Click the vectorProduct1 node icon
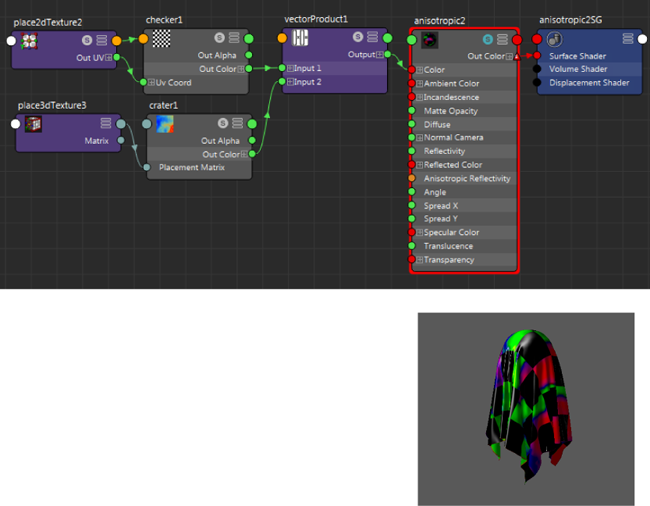650x506 pixels. coord(300,38)
